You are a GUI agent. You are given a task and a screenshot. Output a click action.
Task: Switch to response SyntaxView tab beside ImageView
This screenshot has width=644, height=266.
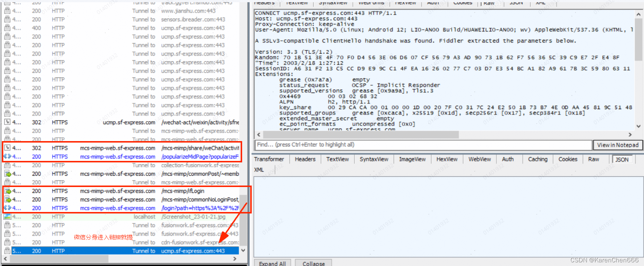point(374,159)
